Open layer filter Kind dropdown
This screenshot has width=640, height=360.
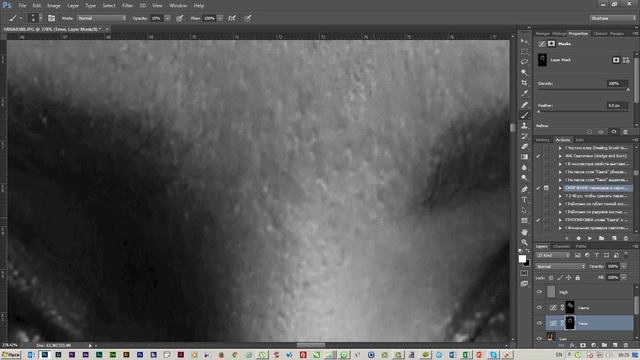pyautogui.click(x=553, y=255)
